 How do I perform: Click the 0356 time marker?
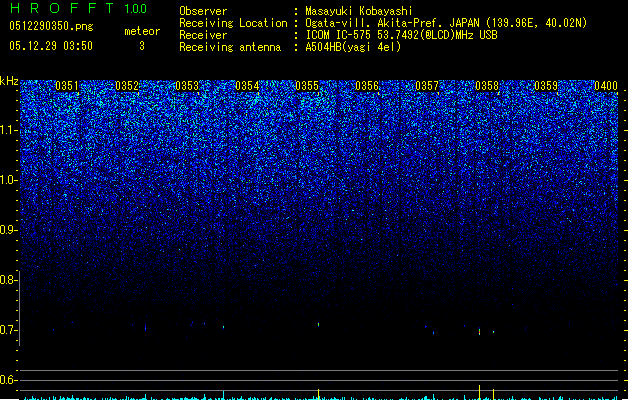pos(367,86)
